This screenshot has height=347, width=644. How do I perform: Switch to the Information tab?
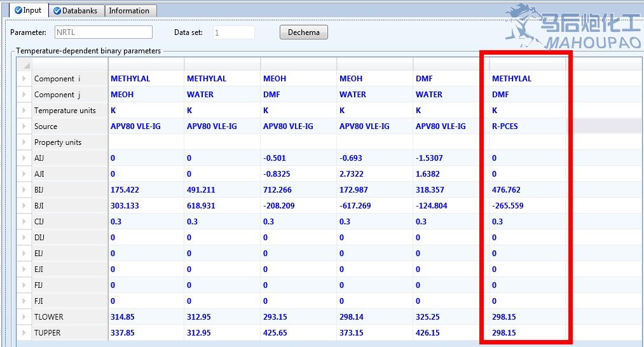point(129,11)
